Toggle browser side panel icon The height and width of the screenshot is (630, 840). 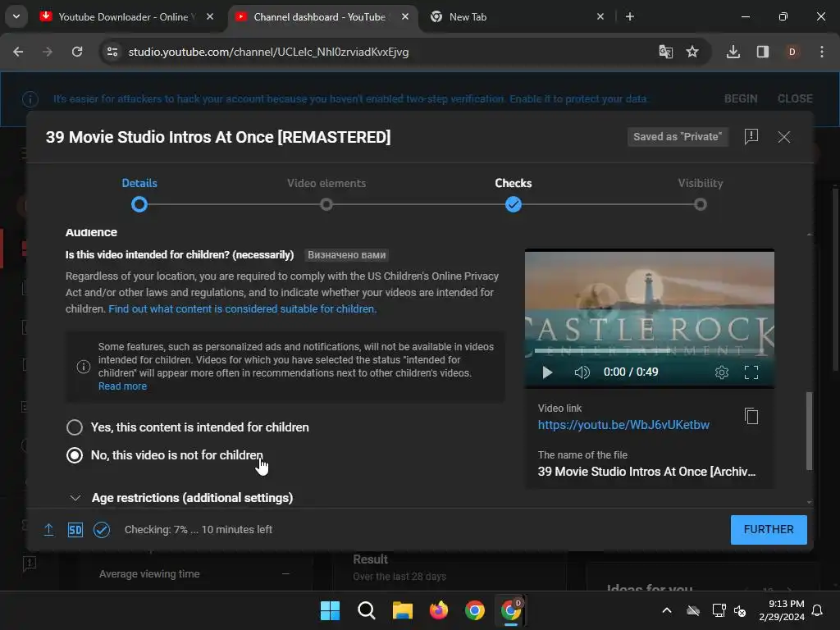(763, 52)
